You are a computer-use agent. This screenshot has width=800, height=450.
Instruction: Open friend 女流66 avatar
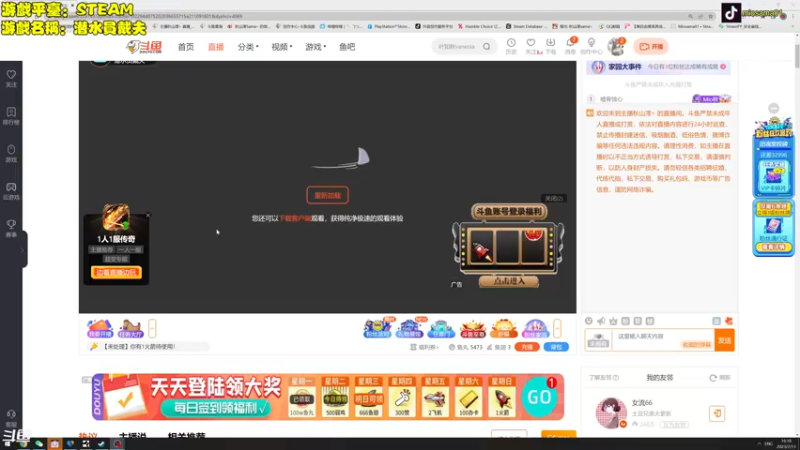point(611,412)
